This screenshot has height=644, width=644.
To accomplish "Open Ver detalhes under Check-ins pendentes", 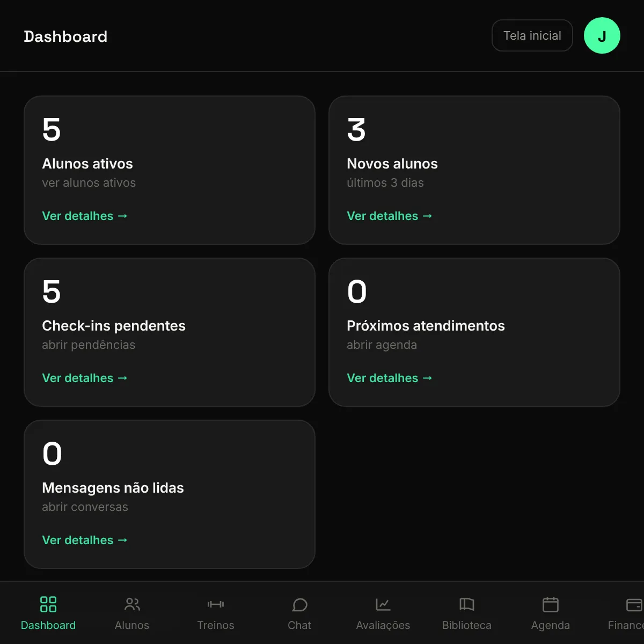I will (x=85, y=378).
